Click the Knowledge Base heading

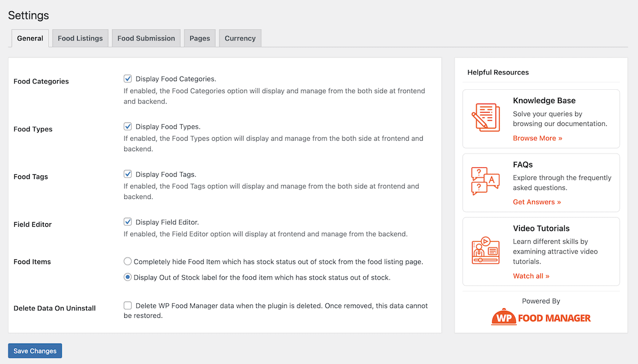[544, 100]
